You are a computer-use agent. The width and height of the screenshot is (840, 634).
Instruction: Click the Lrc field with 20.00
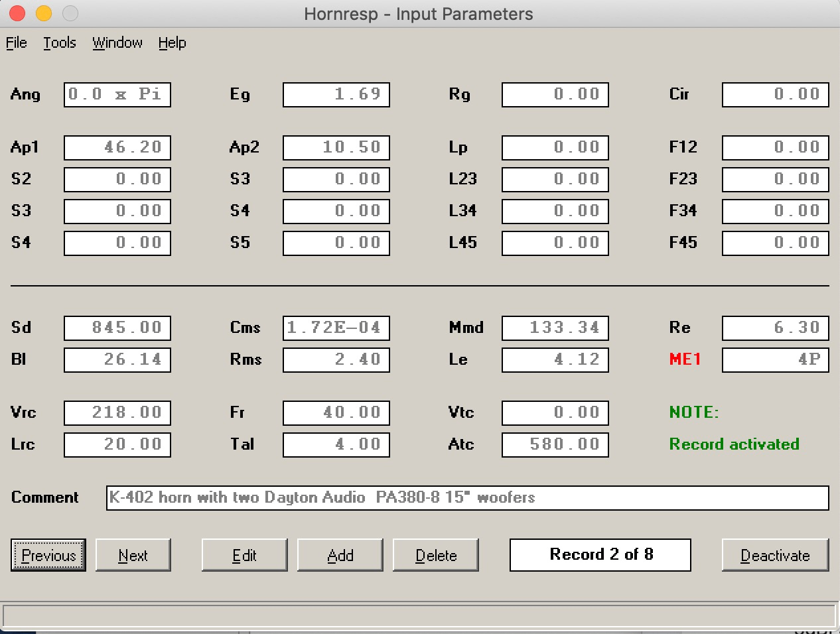[x=117, y=444]
